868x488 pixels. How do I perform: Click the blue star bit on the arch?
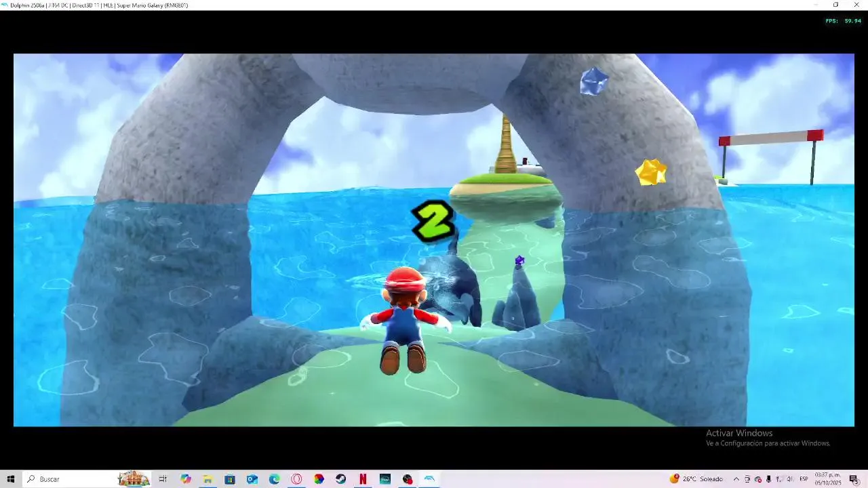pos(594,81)
